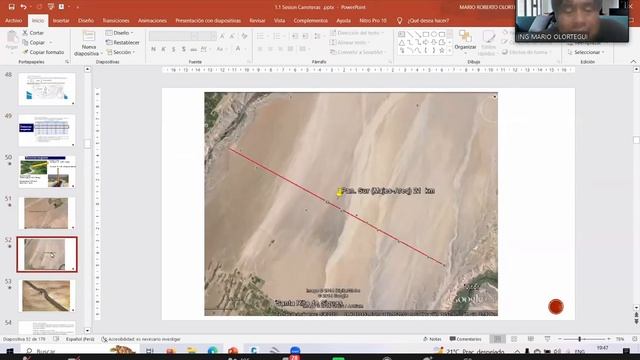Image resolution: width=640 pixels, height=360 pixels.
Task: Clear all formatting icon
Action: click(x=244, y=36)
